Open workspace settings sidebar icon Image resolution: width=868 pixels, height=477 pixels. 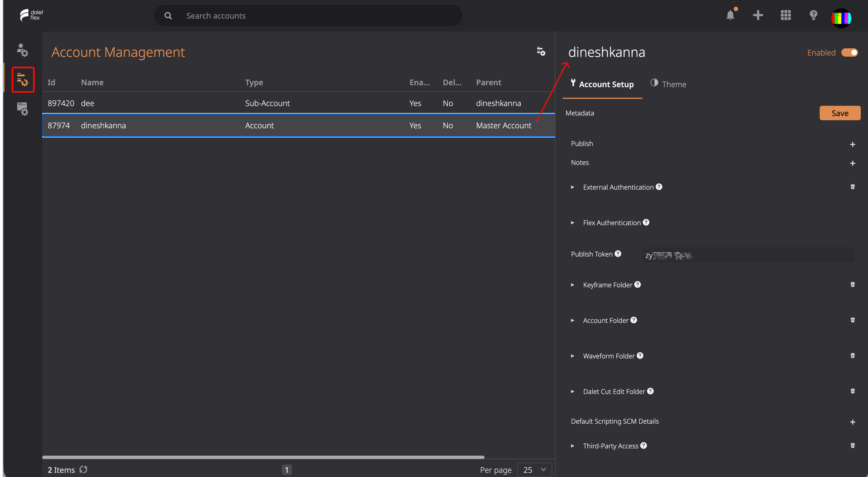pyautogui.click(x=22, y=109)
